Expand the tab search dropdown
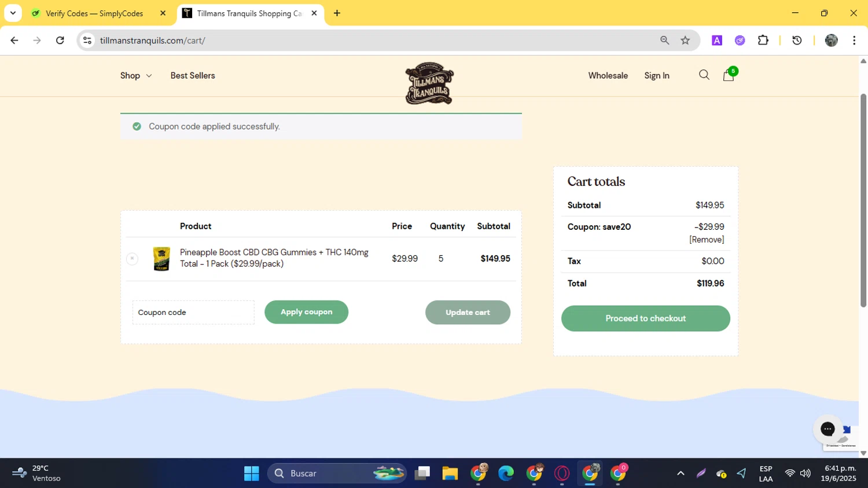Image resolution: width=868 pixels, height=488 pixels. click(x=13, y=13)
